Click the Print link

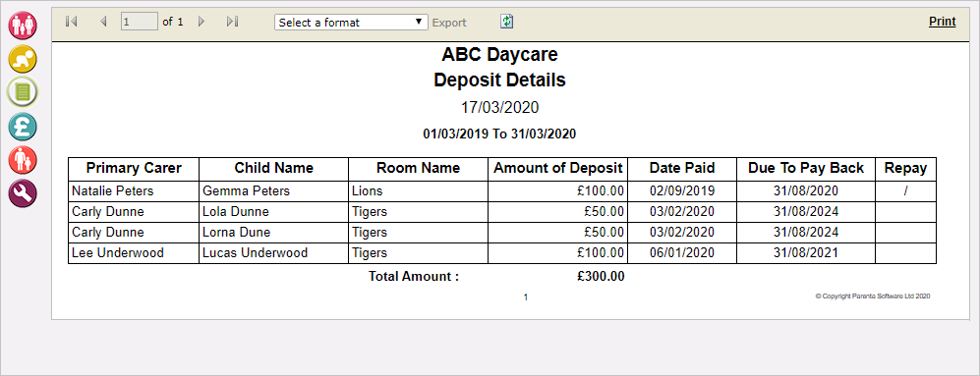coord(942,22)
